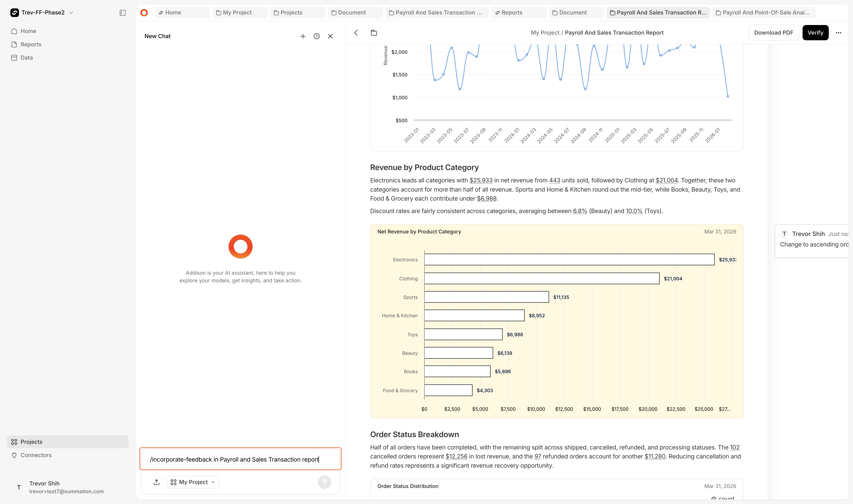Open the My Project selector dropdown in chat
The height and width of the screenshot is (504, 853).
point(193,482)
